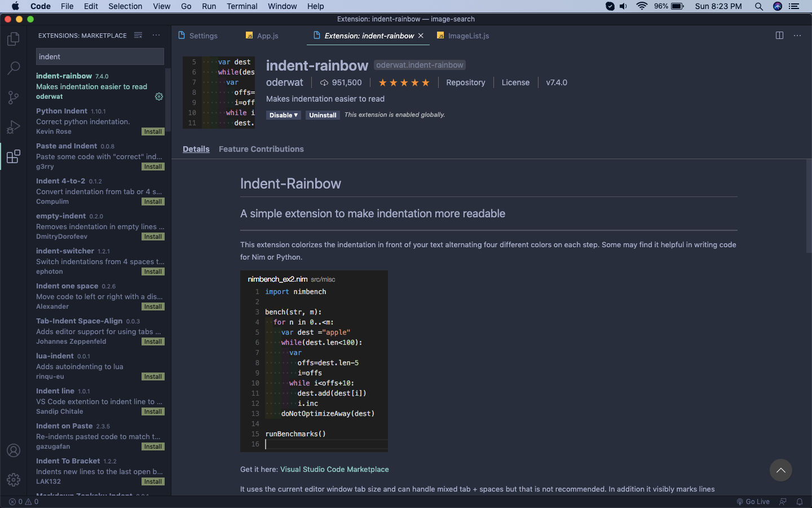Open Wi-Fi menu bar icon
The width and height of the screenshot is (812, 508).
click(642, 6)
